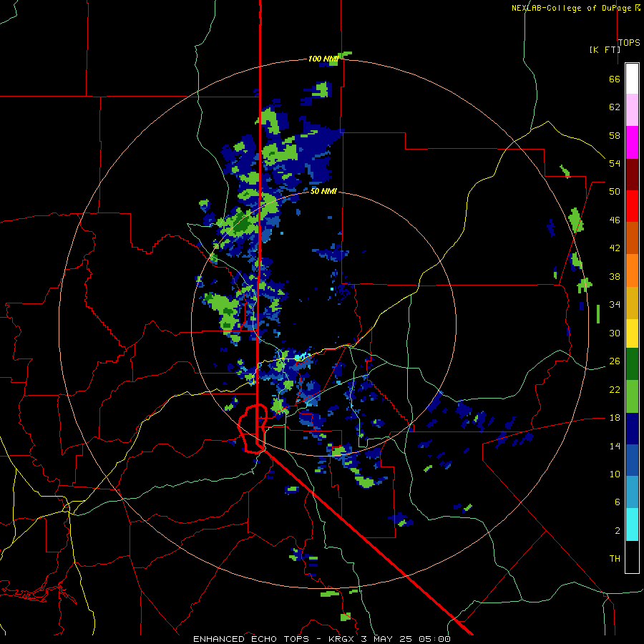Click the "[K FT]" unit label
Screen dimensions: 644x644
(605, 50)
